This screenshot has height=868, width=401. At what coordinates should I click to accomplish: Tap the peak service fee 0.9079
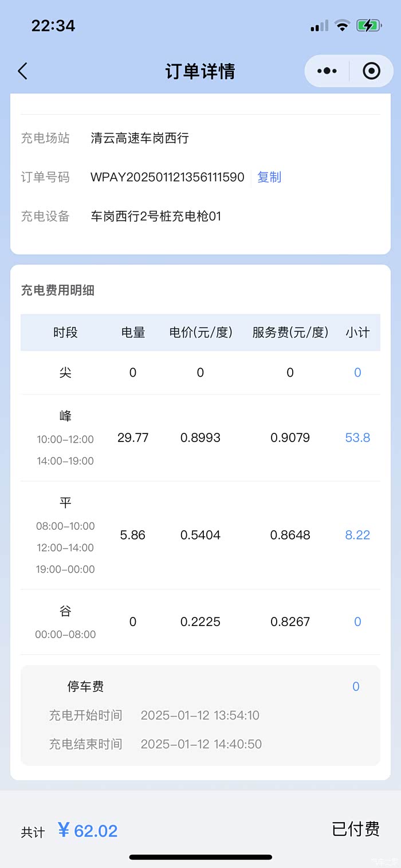coord(290,438)
